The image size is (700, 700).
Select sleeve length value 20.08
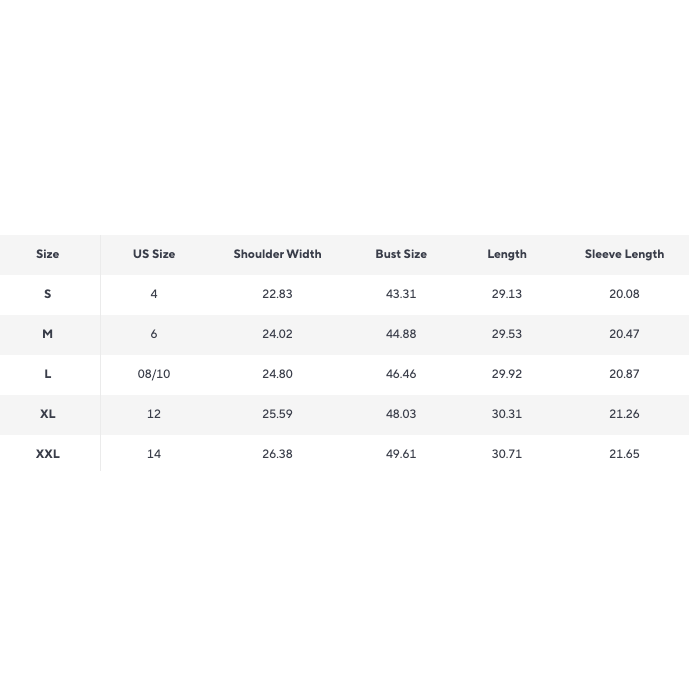click(624, 294)
